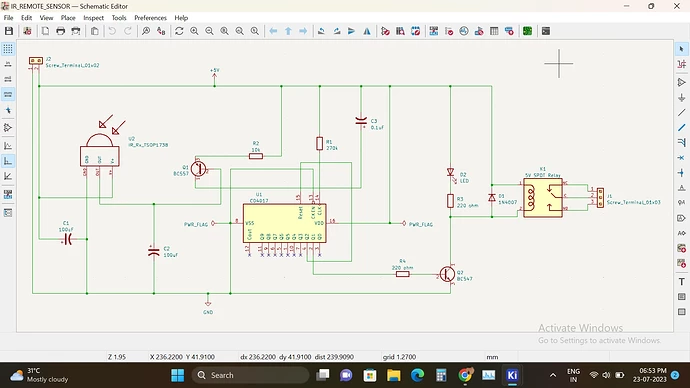
Task: Switch units to mils
Action: click(8, 79)
